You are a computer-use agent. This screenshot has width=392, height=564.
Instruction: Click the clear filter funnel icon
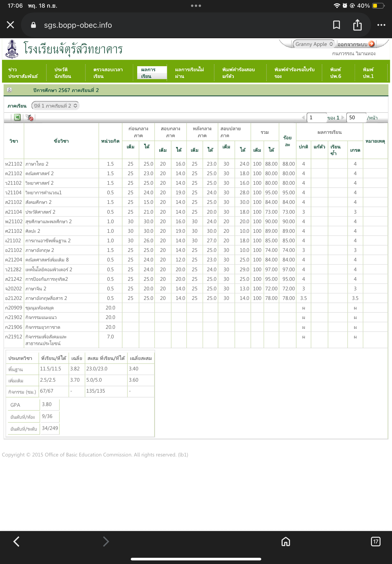tap(29, 118)
